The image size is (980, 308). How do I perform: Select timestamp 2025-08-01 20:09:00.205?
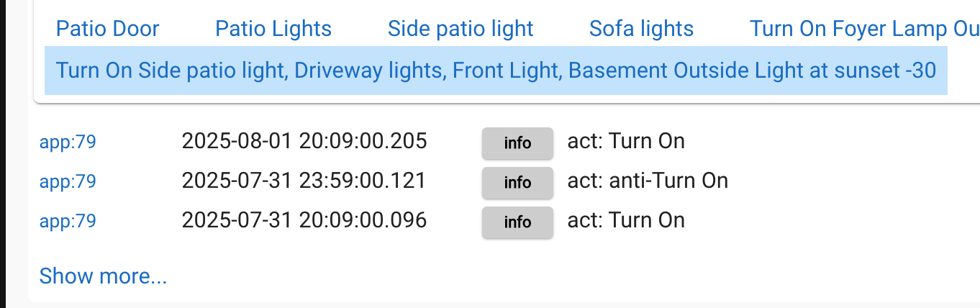pos(304,141)
